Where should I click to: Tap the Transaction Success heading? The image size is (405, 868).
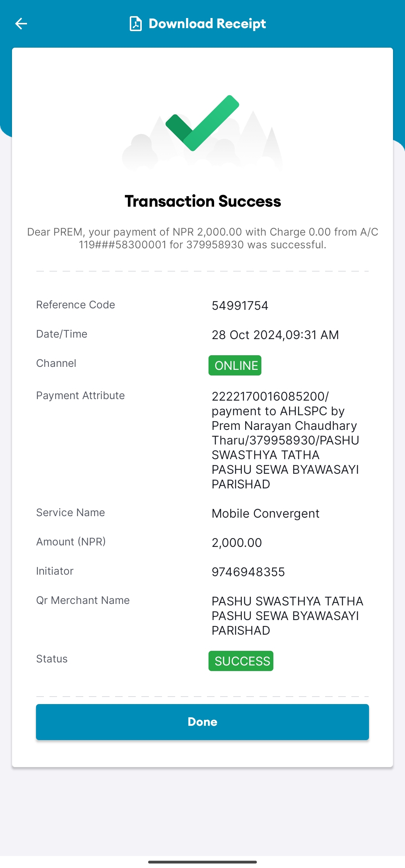(x=202, y=201)
